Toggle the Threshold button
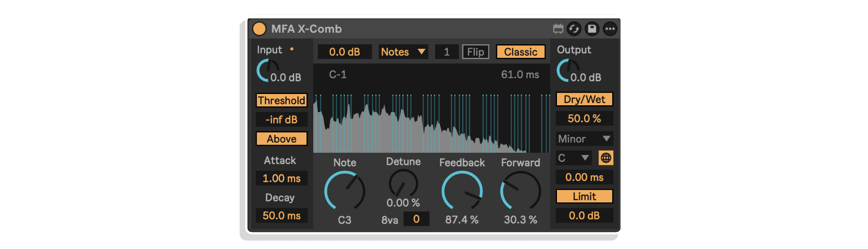This screenshot has width=868, height=249. pyautogui.click(x=282, y=100)
